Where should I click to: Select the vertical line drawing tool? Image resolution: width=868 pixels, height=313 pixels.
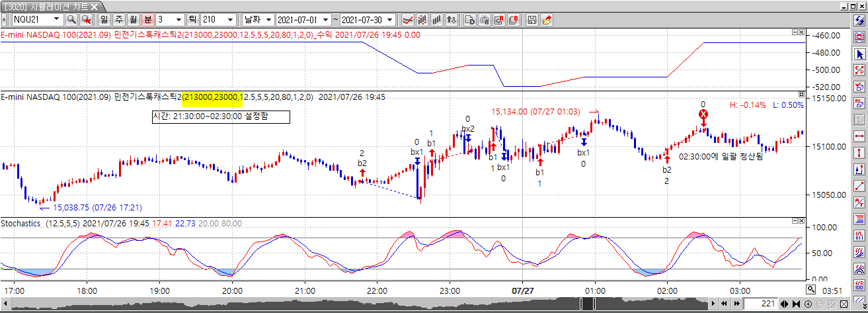point(859,153)
